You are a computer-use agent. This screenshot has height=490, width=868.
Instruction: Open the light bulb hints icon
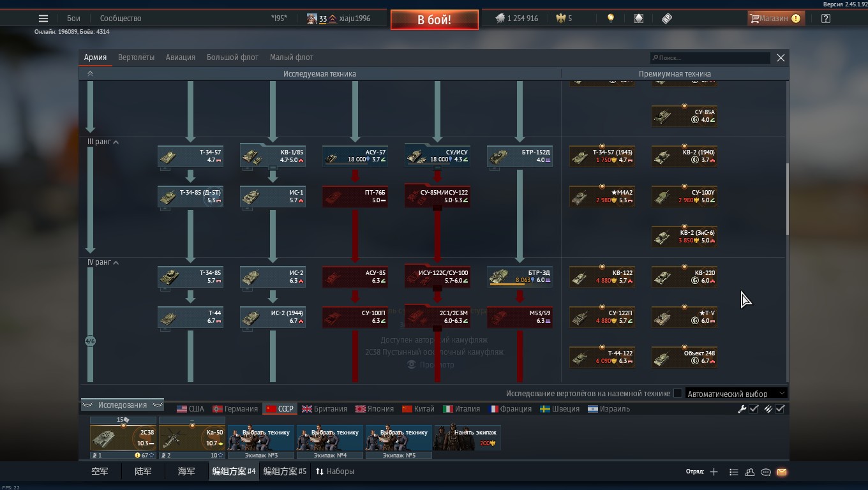(x=611, y=19)
